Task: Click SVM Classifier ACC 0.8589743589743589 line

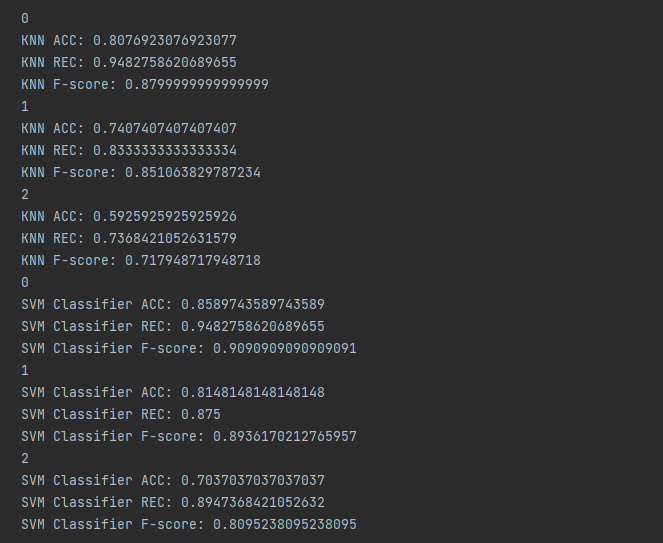Action: click(x=173, y=305)
